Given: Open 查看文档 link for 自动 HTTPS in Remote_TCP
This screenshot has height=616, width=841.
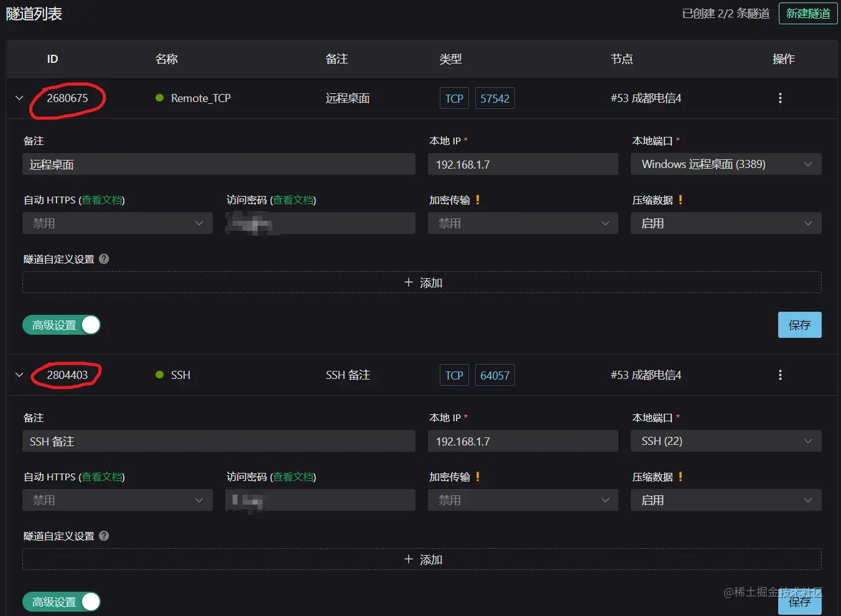Looking at the screenshot, I should pos(102,200).
